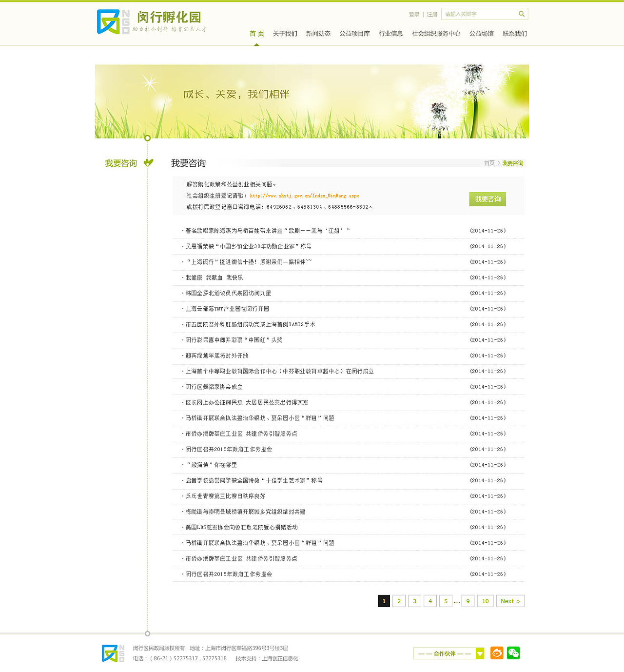Screen dimensions: 624x672
Task: Open Weibo via the orange footer icon
Action: tap(496, 652)
